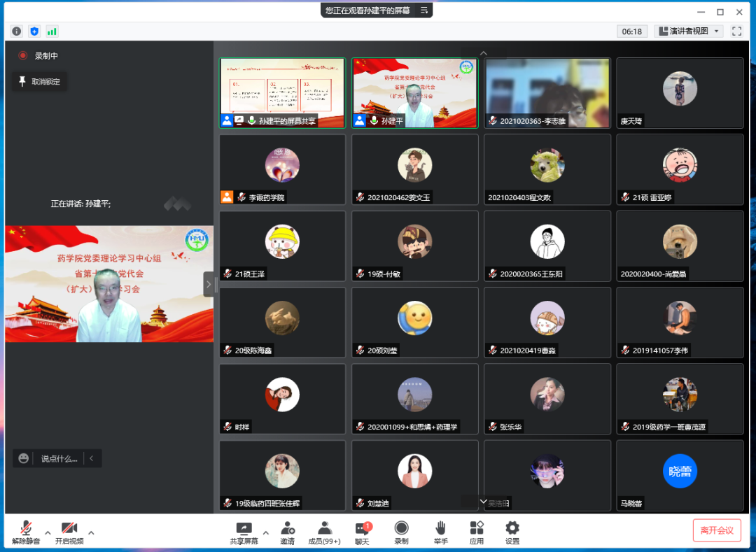Open the 邀请 invite icon
The image size is (756, 552).
[x=288, y=532]
